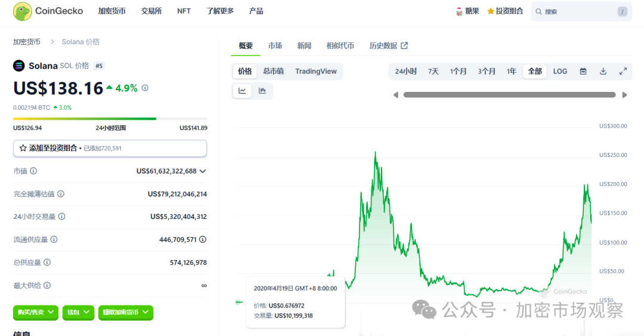Click the 24小时范围 price range bar
Image resolution: width=644 pixels, height=336 pixels.
(x=110, y=119)
